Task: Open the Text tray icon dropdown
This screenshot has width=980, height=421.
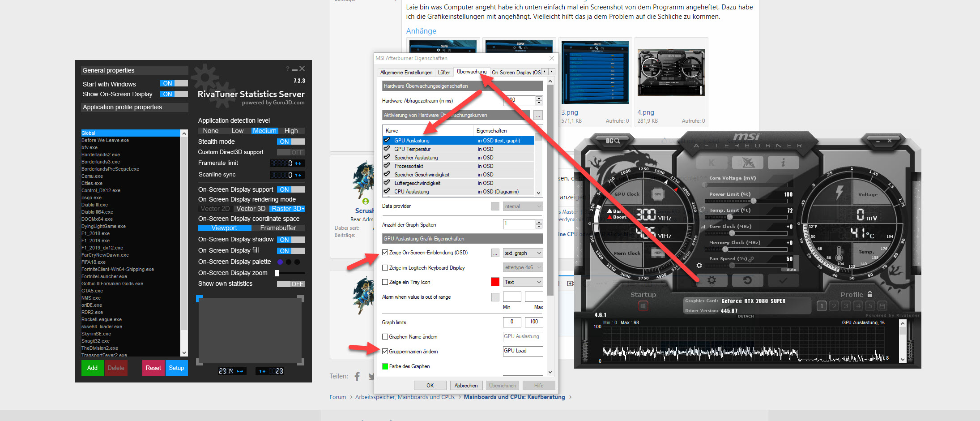Action: click(x=523, y=282)
